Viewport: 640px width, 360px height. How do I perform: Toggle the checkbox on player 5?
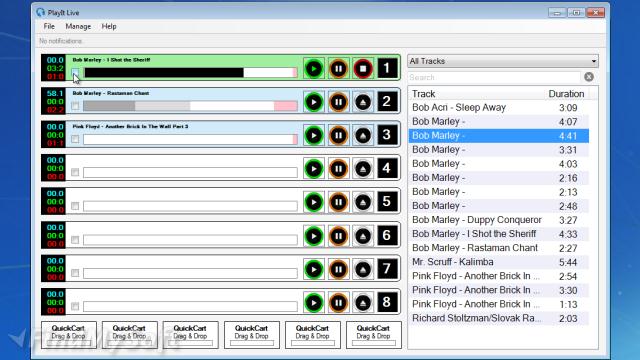pos(75,206)
